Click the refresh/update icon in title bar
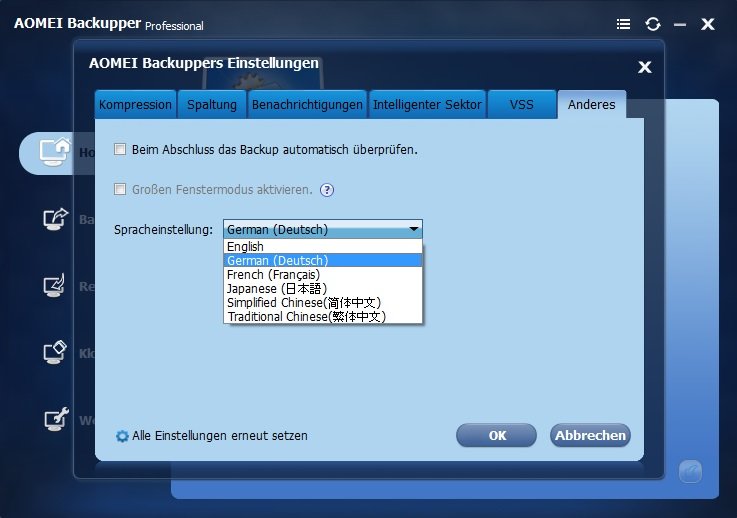737x518 pixels. point(653,24)
